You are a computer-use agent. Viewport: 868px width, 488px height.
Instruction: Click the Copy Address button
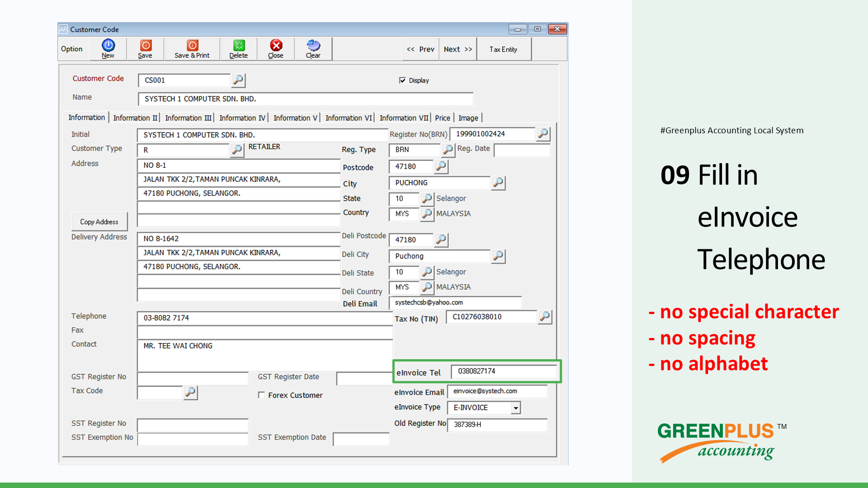click(99, 222)
